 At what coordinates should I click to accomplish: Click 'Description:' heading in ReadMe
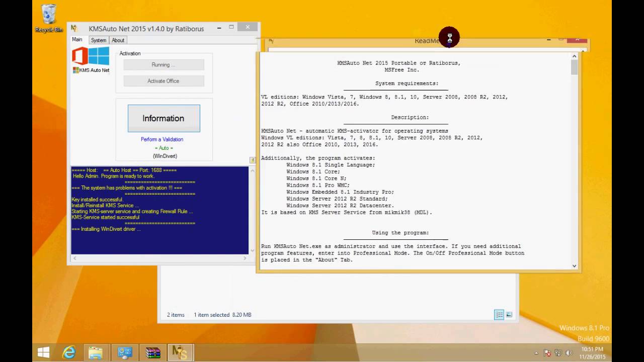tap(410, 117)
